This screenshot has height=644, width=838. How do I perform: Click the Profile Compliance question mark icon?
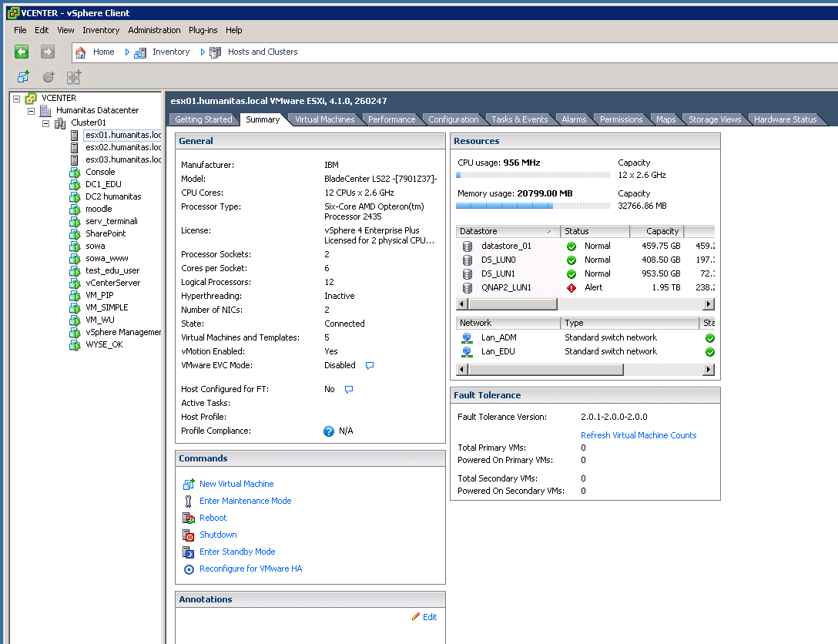tap(329, 431)
